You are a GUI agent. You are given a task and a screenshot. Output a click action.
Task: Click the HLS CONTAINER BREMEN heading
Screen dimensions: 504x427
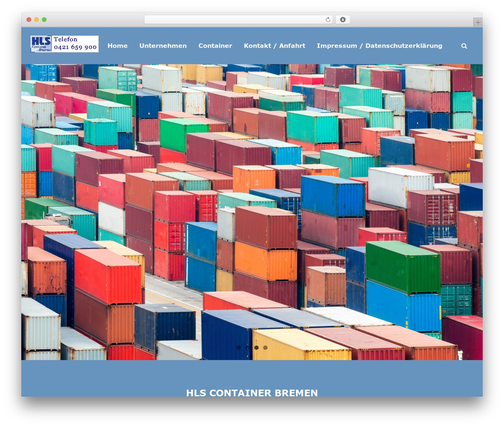[252, 393]
